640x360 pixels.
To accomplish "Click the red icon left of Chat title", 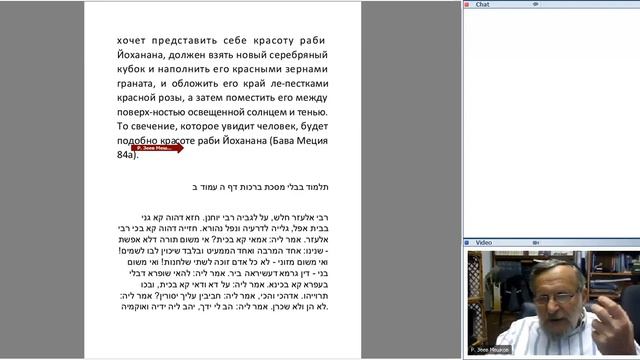I will 467,4.
